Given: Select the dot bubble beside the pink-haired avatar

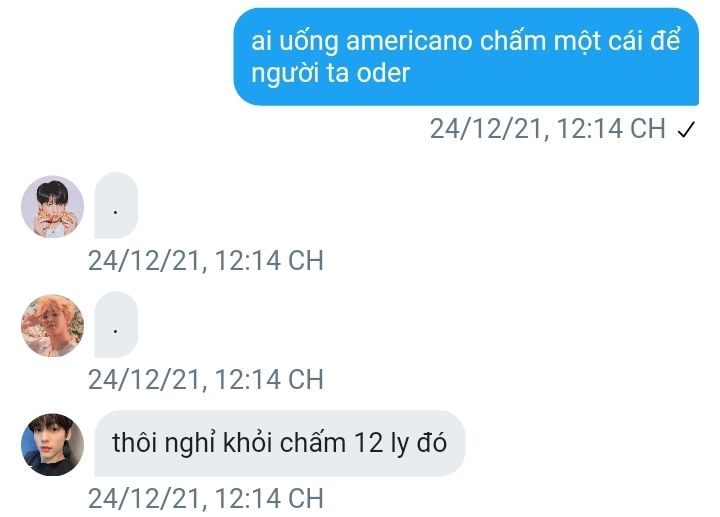Looking at the screenshot, I should click(116, 324).
